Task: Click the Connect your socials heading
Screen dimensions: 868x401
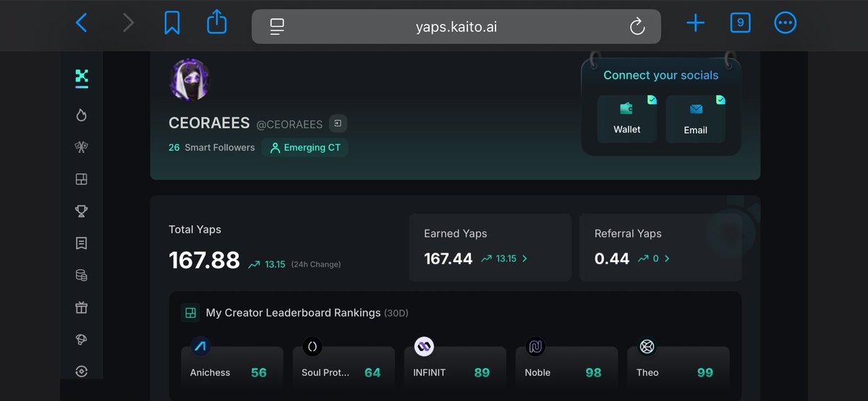Action: coord(661,75)
